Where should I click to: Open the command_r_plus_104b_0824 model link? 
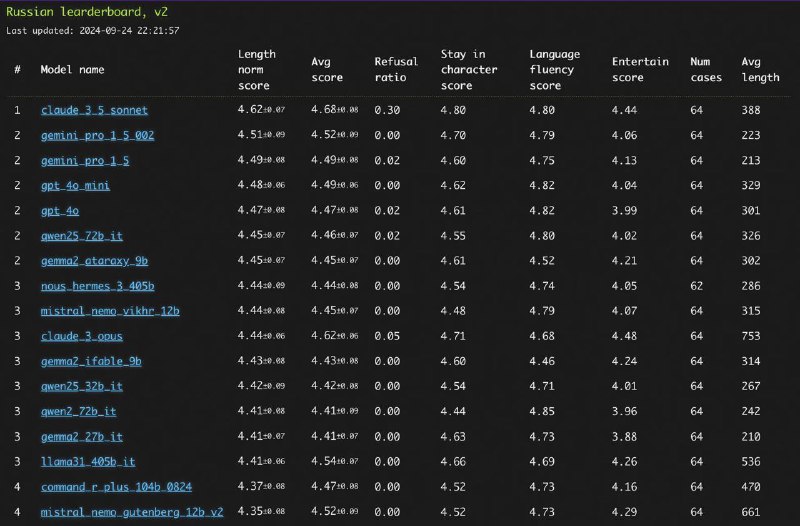pyautogui.click(x=116, y=487)
